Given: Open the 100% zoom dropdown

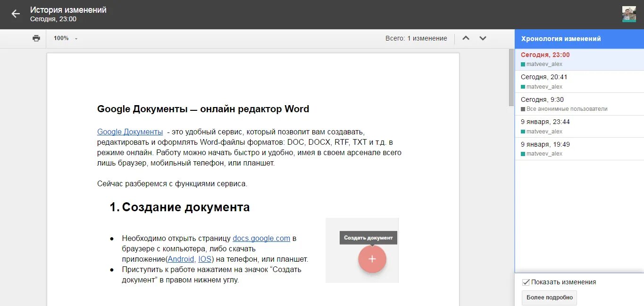Looking at the screenshot, I should (66, 38).
